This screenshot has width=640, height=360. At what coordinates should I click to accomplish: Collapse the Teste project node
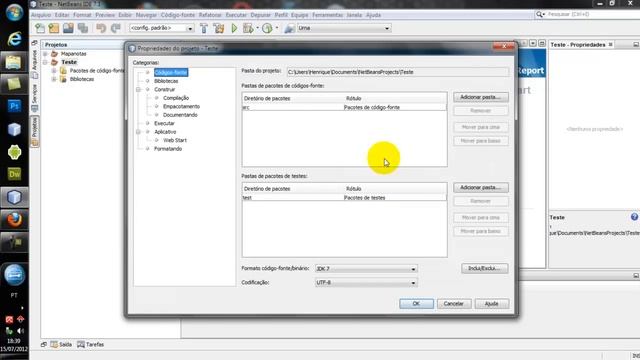[46, 62]
